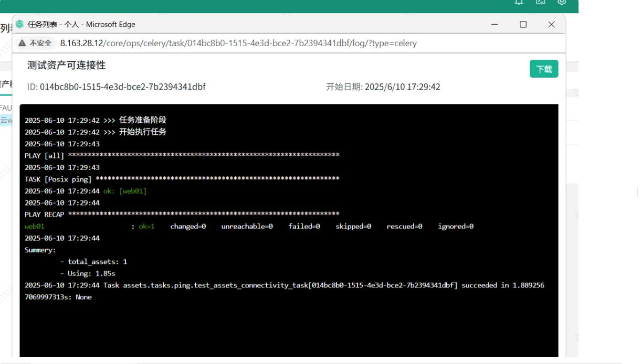Click the log line 开始执行任务
The image size is (641, 364).
(96, 132)
